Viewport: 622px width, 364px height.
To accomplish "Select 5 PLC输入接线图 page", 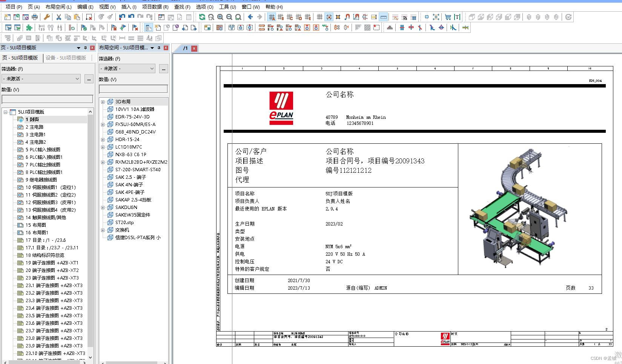I will (43, 150).
